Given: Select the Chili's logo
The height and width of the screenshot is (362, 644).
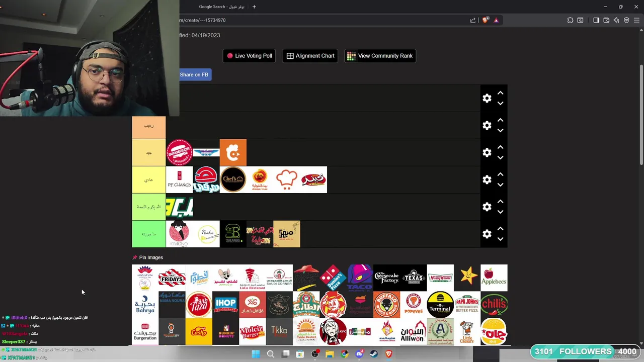Looking at the screenshot, I should [494, 305].
